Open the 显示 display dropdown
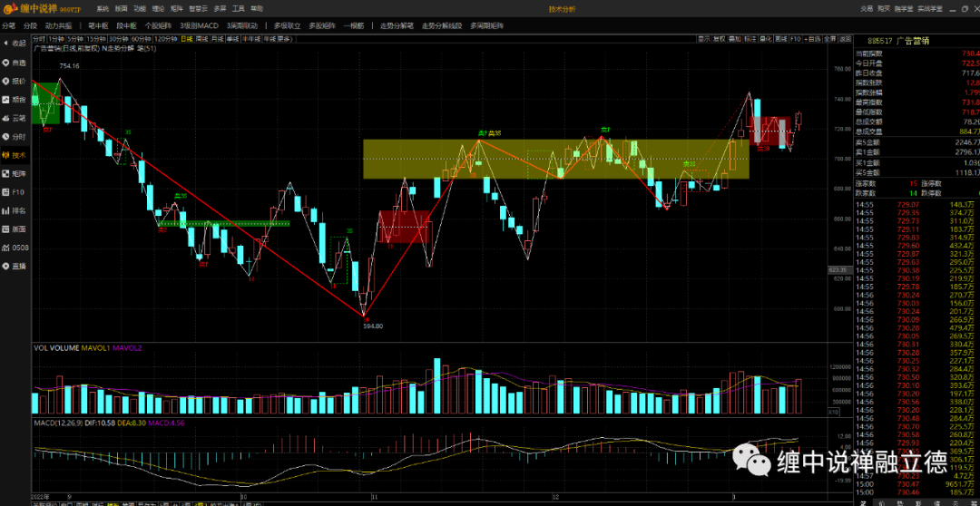The height and width of the screenshot is (506, 980). tap(704, 39)
